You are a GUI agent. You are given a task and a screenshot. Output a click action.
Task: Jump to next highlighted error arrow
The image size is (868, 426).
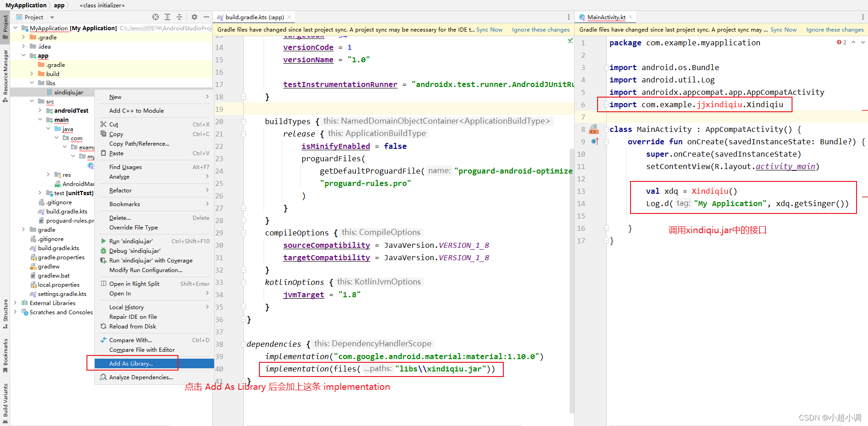[863, 42]
